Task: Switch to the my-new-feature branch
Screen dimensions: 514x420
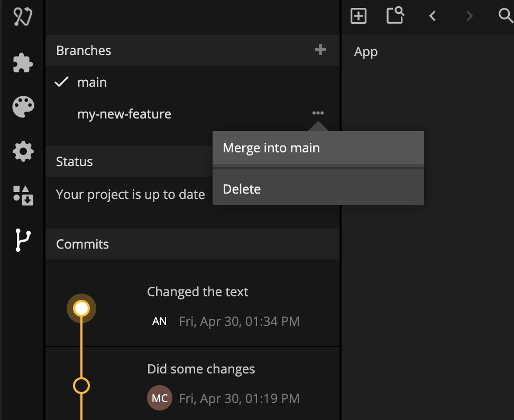Action: click(124, 114)
